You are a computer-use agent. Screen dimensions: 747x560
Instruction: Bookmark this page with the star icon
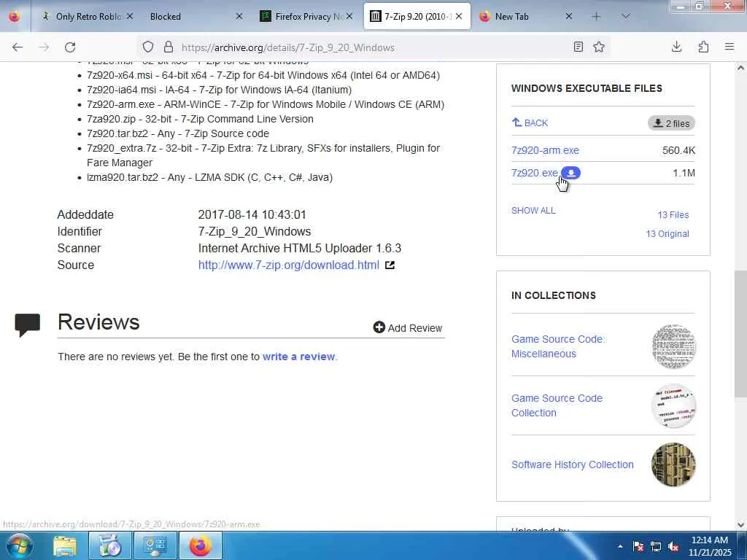[x=599, y=47]
